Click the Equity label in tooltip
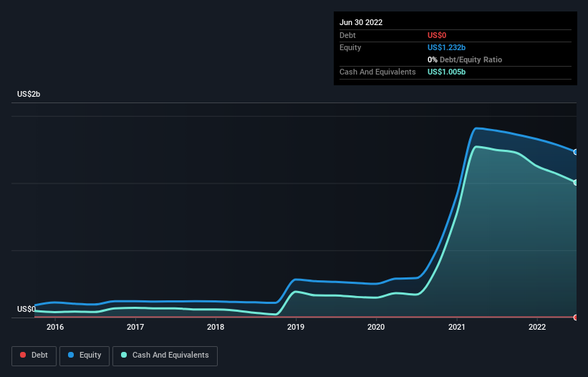Viewport: 588px width, 377px height. click(x=350, y=47)
